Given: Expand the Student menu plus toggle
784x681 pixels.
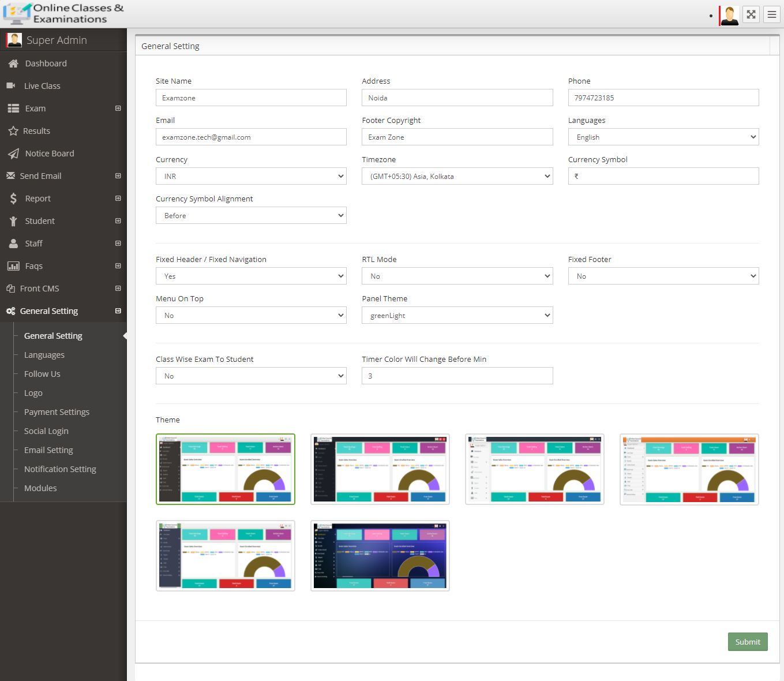Looking at the screenshot, I should tap(118, 221).
